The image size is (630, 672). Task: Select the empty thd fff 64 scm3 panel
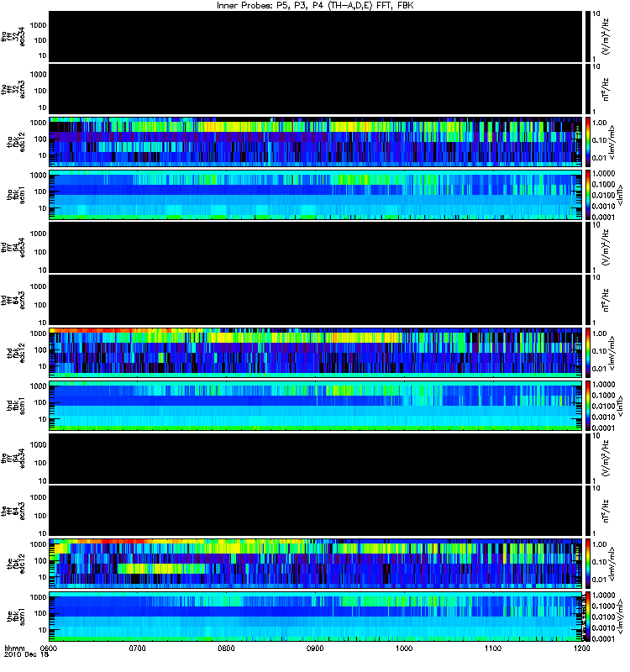(316, 300)
